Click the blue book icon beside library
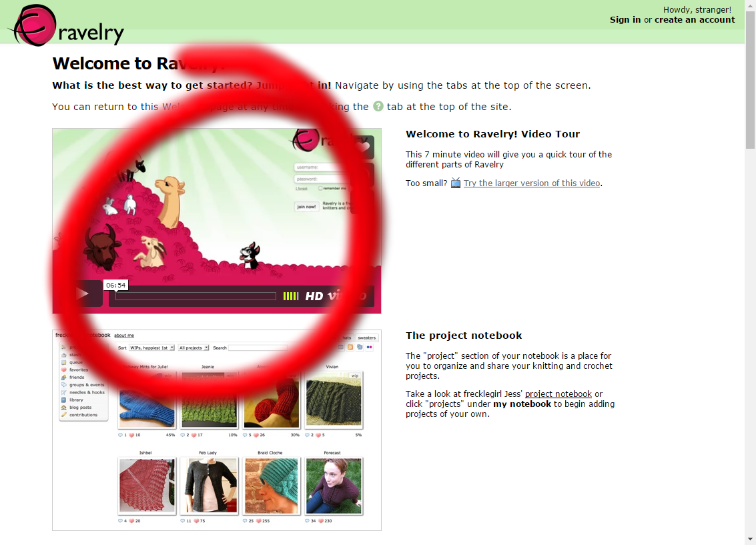Viewport: 756px width, 545px height. (x=63, y=400)
